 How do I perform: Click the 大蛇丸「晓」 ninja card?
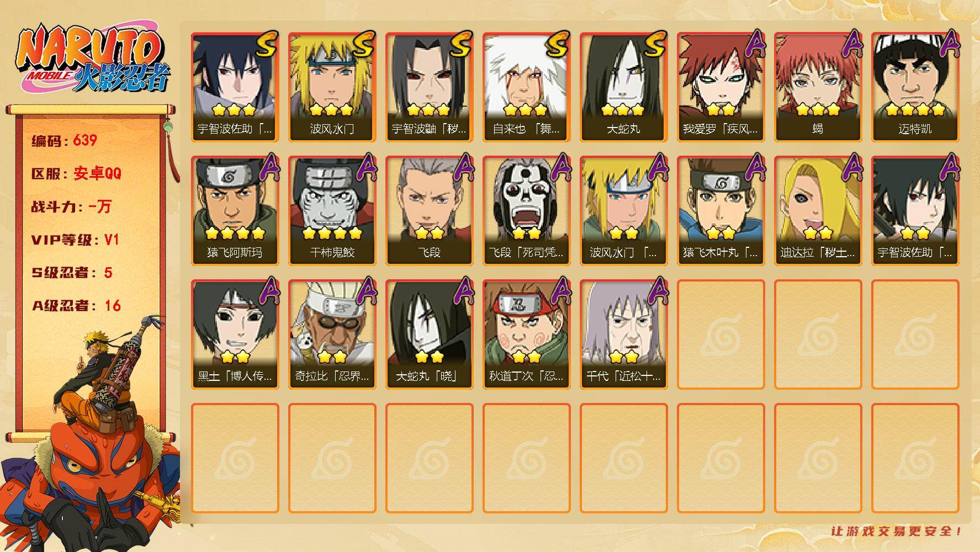point(429,334)
